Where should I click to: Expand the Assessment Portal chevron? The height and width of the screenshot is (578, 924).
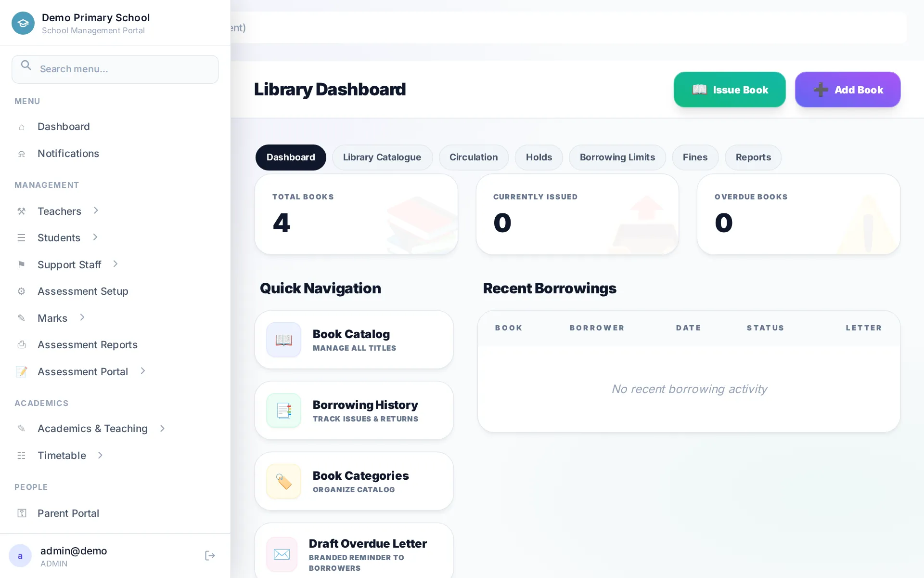[x=143, y=371]
